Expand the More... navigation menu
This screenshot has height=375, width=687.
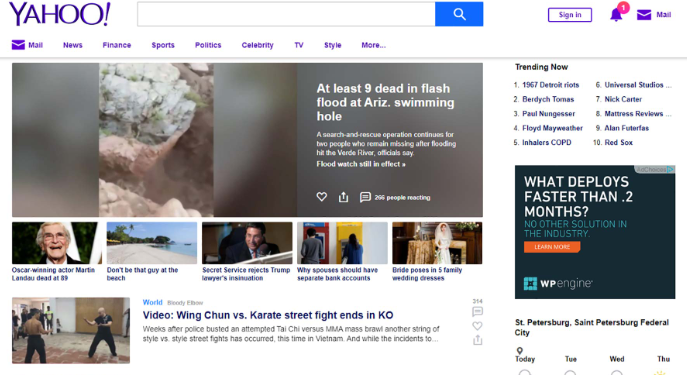[x=374, y=45]
